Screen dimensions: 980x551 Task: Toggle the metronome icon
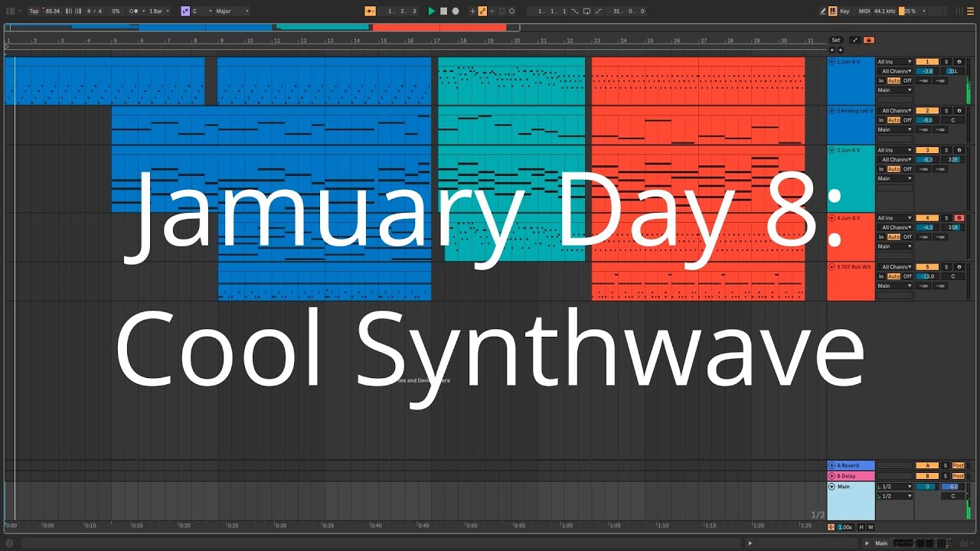(133, 11)
